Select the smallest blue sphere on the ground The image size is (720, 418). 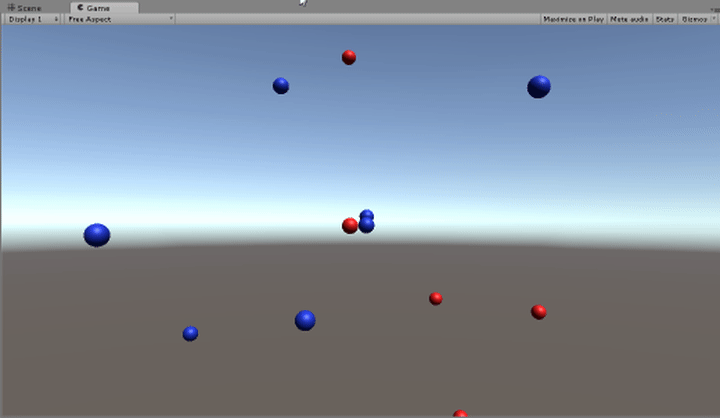click(x=190, y=333)
